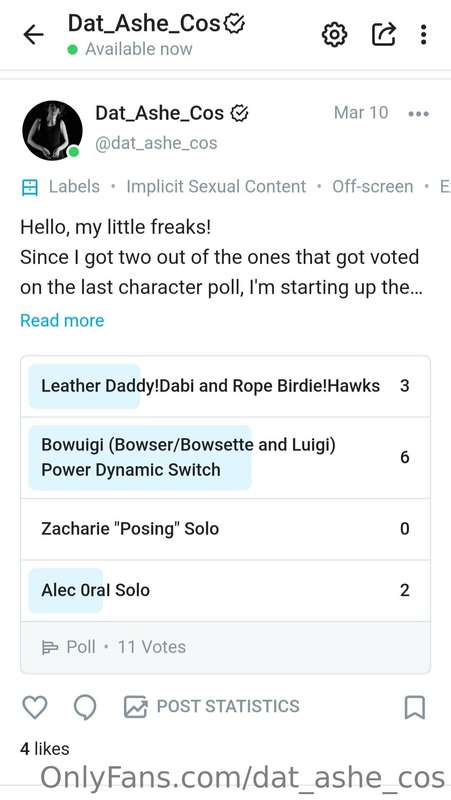Vote for Bowuigi Power Dynamic Switch
Screen dimensions: 451x800
point(226,458)
